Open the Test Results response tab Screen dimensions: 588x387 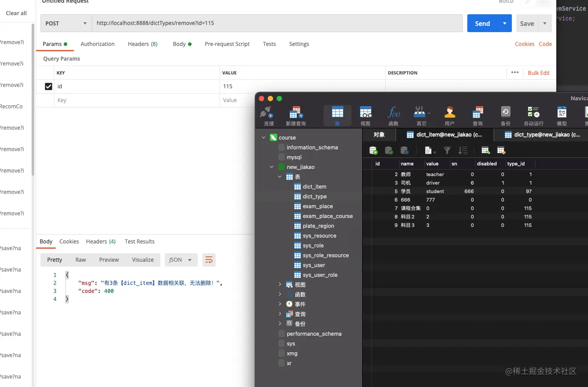click(139, 242)
